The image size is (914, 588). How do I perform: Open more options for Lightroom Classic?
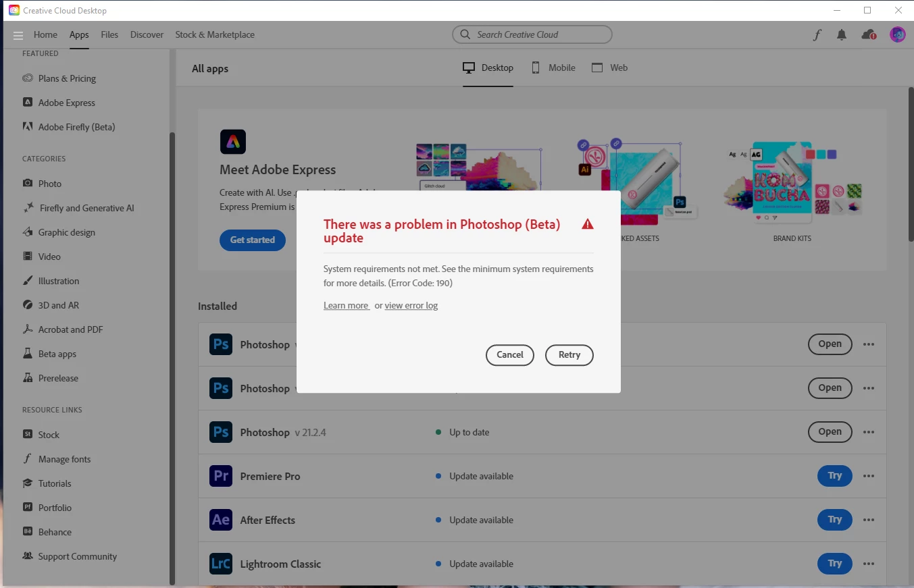click(869, 564)
